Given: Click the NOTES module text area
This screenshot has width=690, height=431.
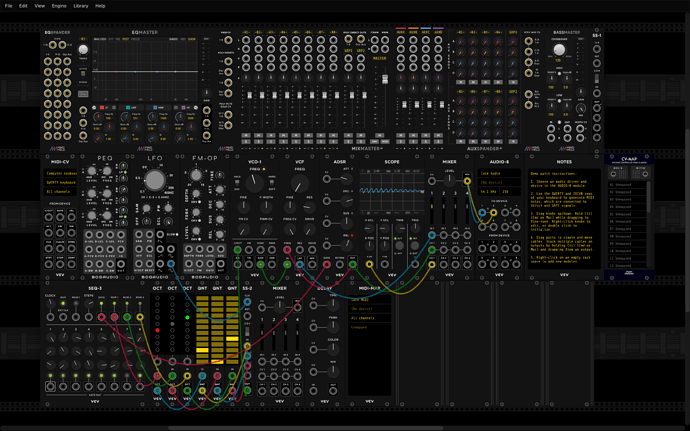Looking at the screenshot, I should pos(564,218).
